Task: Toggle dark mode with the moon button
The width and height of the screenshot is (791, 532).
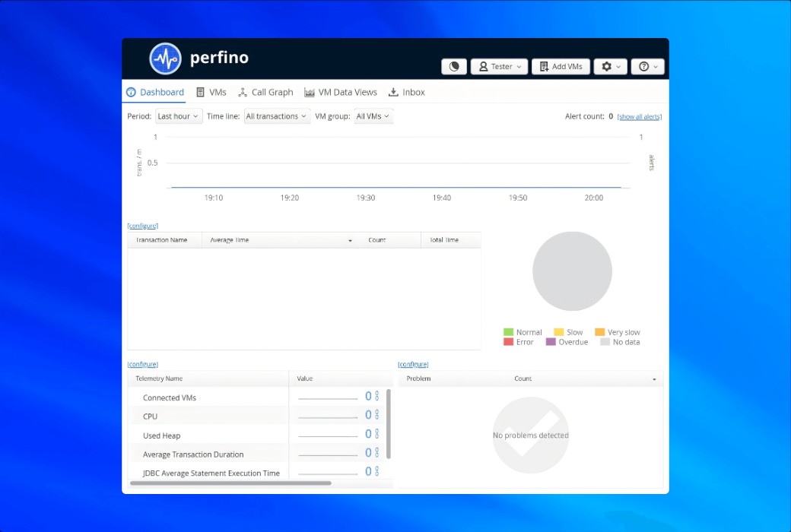Action: (454, 67)
